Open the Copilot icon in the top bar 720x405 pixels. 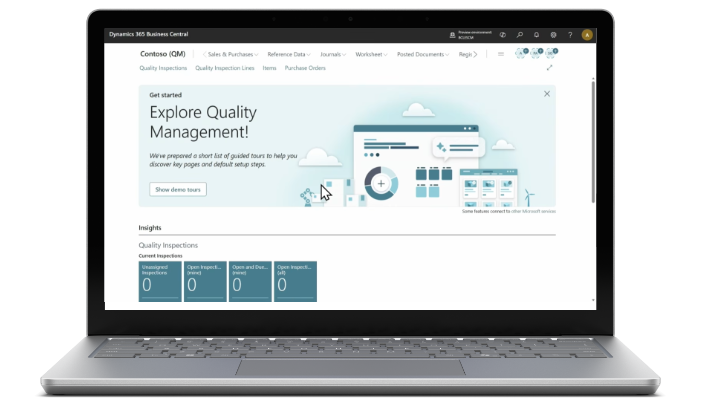(x=503, y=35)
